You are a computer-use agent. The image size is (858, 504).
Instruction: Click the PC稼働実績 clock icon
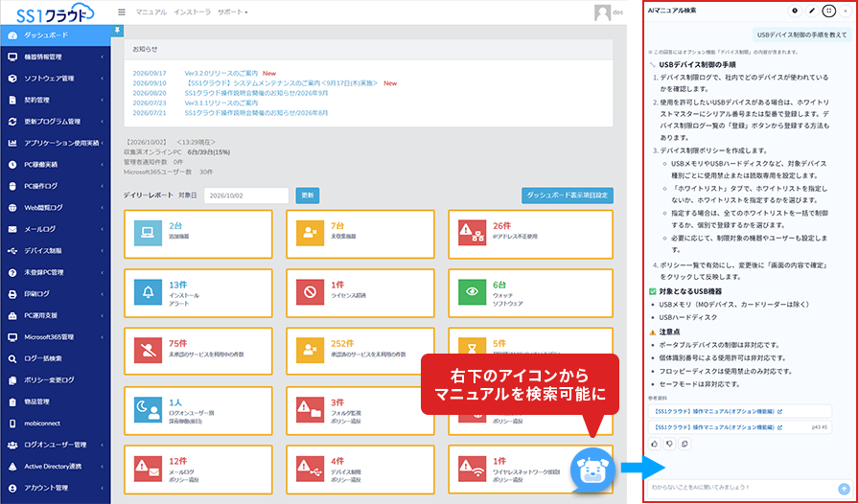(12, 165)
